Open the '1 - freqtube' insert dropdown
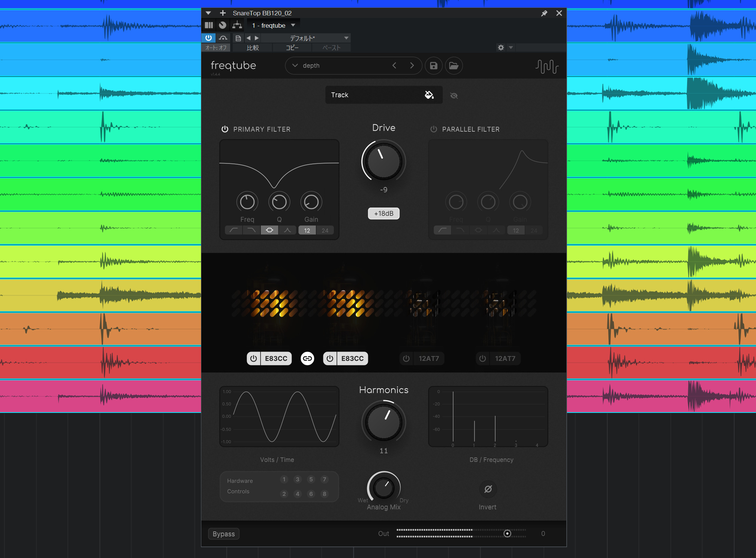This screenshot has width=756, height=558. [274, 25]
